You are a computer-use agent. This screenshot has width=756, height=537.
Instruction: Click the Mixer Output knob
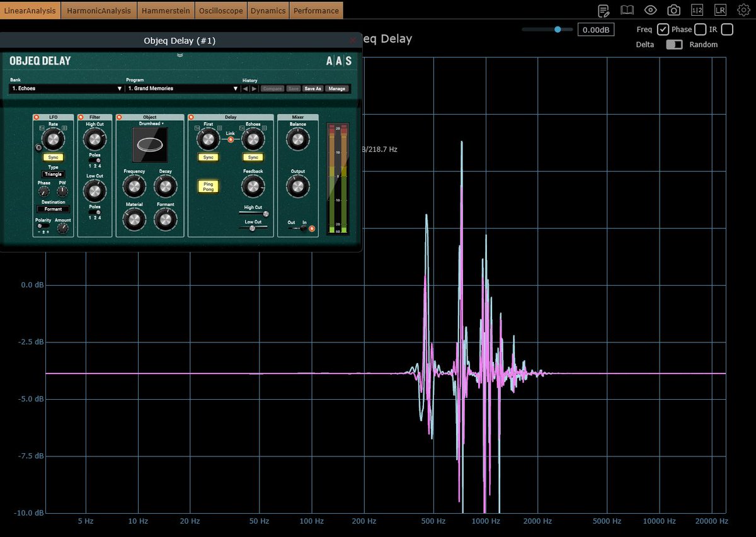(298, 186)
